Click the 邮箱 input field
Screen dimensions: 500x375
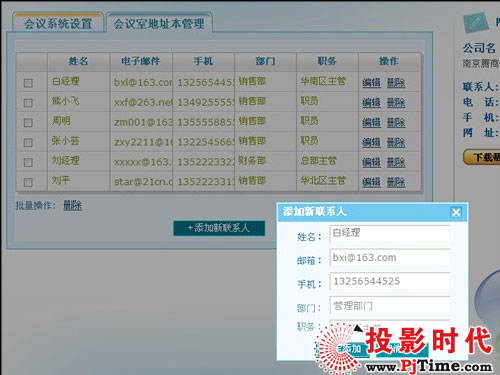390,258
